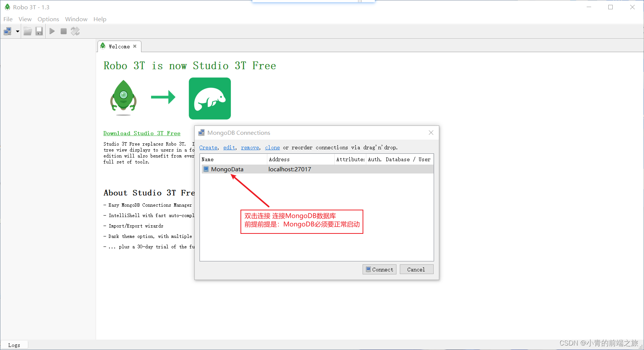The width and height of the screenshot is (644, 350).
Task: Click the 'Robo 3T is now Studio 3T Free' heading
Action: coord(190,66)
